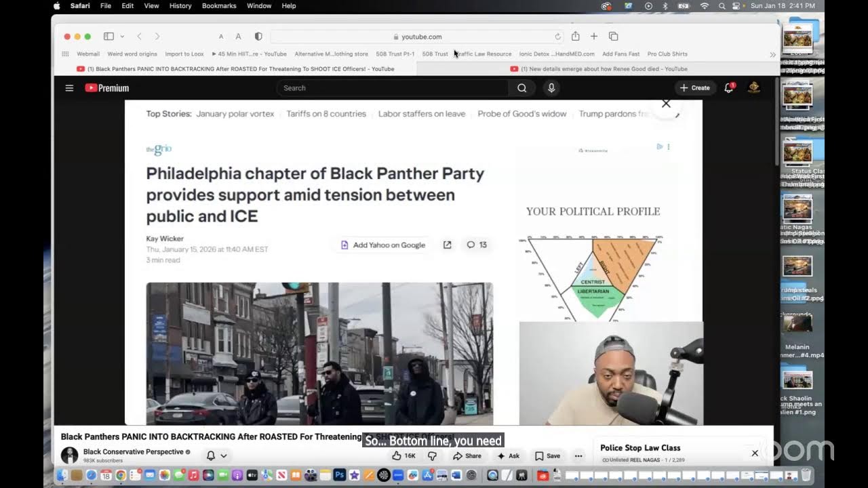Screen dimensions: 868x488
Task: Save the video to a playlist
Action: pos(548,455)
